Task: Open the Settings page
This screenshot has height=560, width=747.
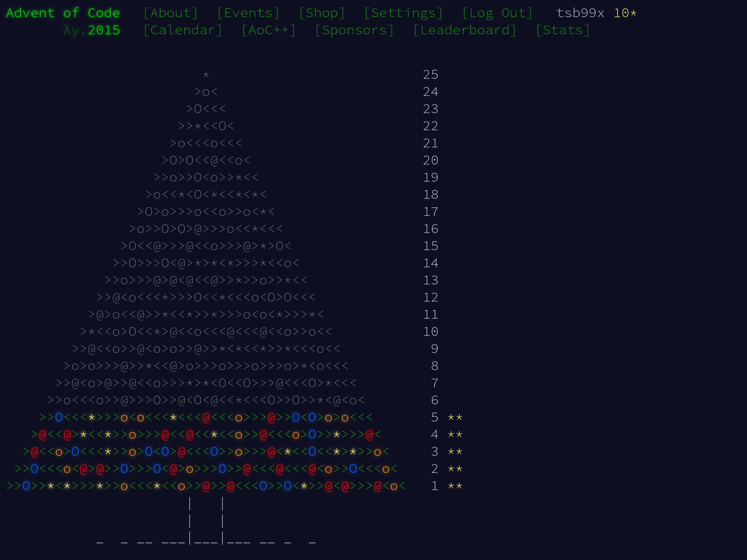Action: point(403,13)
